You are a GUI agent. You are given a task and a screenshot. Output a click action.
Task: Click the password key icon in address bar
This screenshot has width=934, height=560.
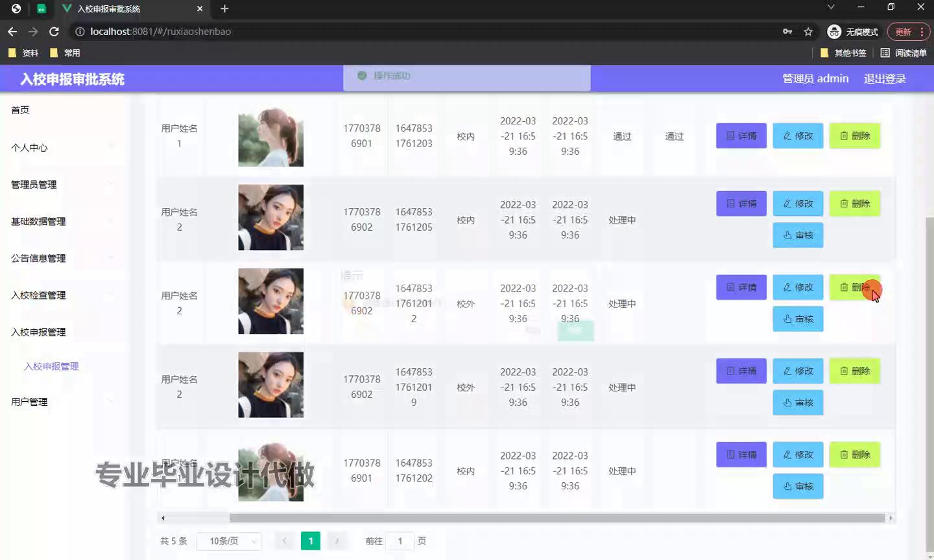pyautogui.click(x=787, y=32)
